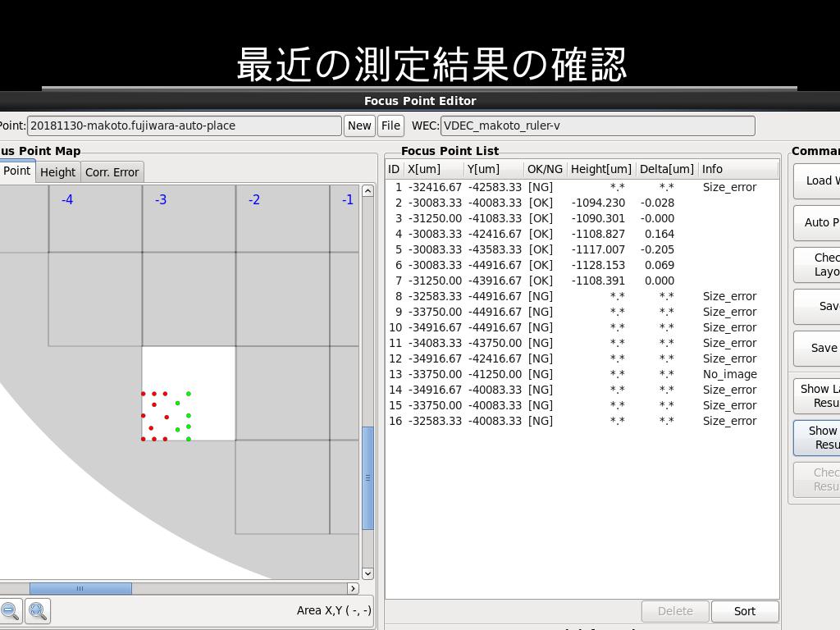Click the Load button in Command panel

pyautogui.click(x=818, y=181)
